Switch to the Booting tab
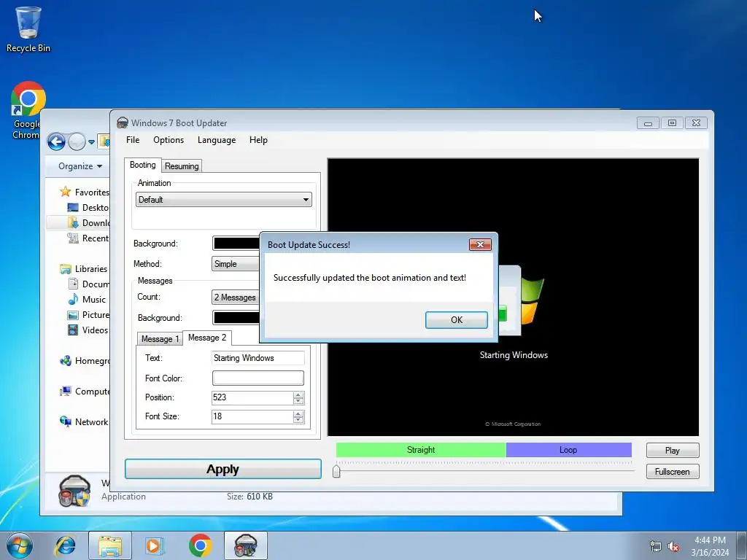This screenshot has width=747, height=560. (x=142, y=165)
